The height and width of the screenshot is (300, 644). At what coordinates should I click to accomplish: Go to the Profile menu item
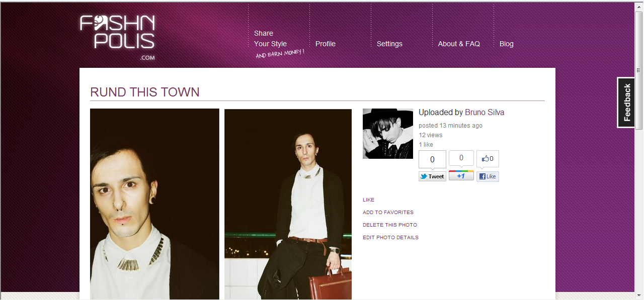(x=326, y=44)
